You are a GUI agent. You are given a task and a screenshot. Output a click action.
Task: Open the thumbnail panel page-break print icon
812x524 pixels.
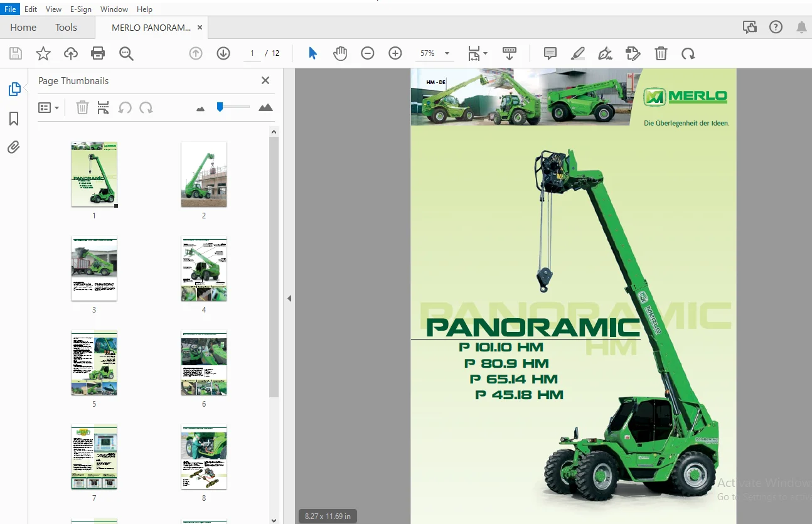click(104, 108)
